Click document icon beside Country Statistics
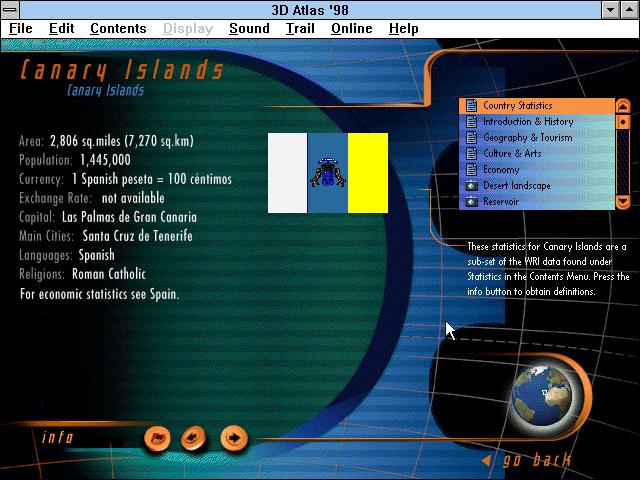This screenshot has height=480, width=640. tap(471, 106)
